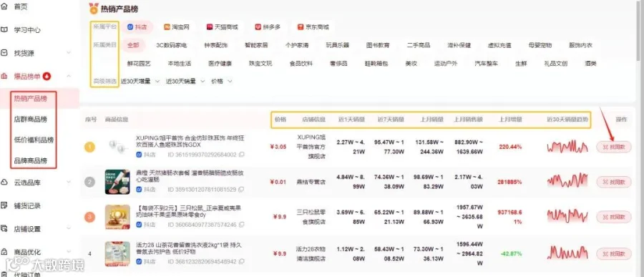Open the 近30天销量 filter dropdown
Viewport: 644px width, 277px height.
(185, 82)
